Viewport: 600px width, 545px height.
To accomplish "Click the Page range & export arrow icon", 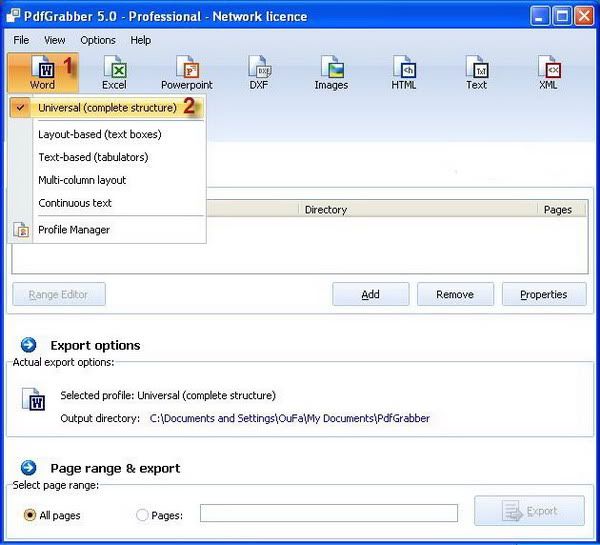I will click(29, 468).
